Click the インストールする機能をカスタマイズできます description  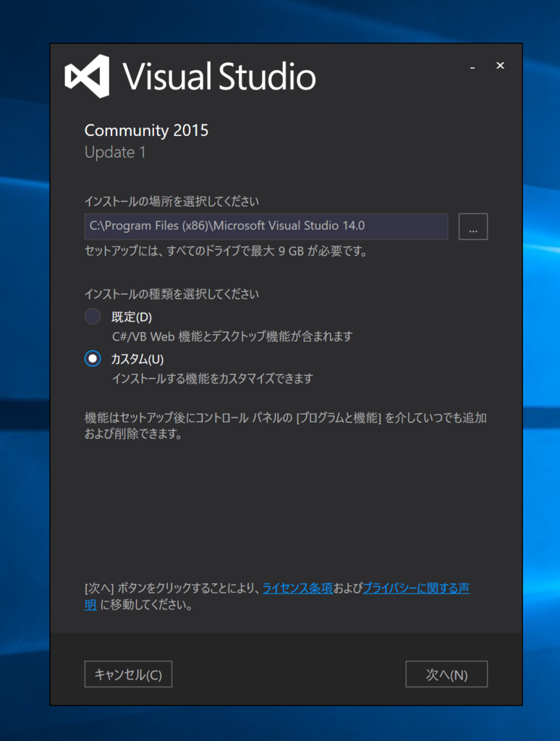(212, 378)
